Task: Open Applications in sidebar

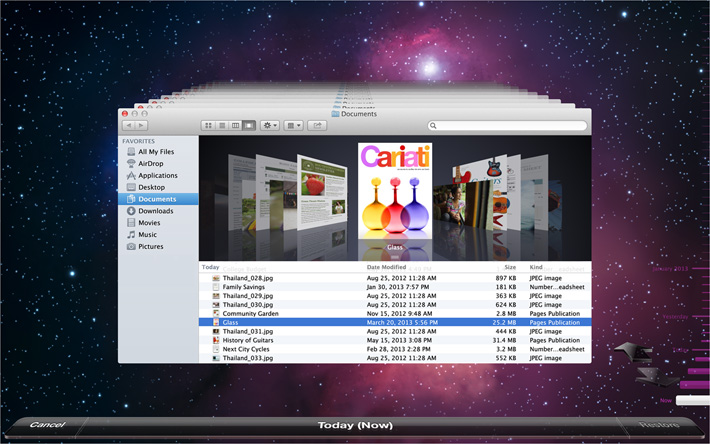Action: [158, 175]
